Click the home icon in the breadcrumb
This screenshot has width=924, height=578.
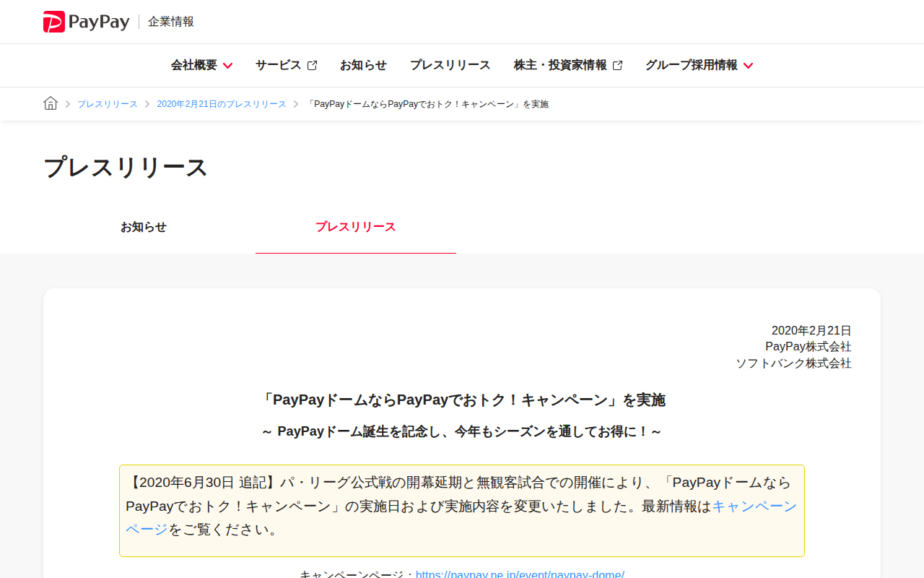(51, 103)
